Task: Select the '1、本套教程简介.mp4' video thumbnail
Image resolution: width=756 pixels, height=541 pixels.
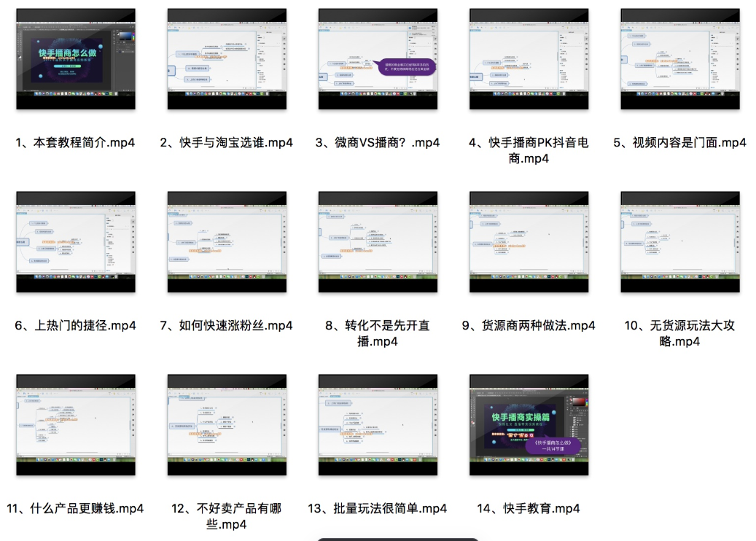Action: pyautogui.click(x=76, y=59)
